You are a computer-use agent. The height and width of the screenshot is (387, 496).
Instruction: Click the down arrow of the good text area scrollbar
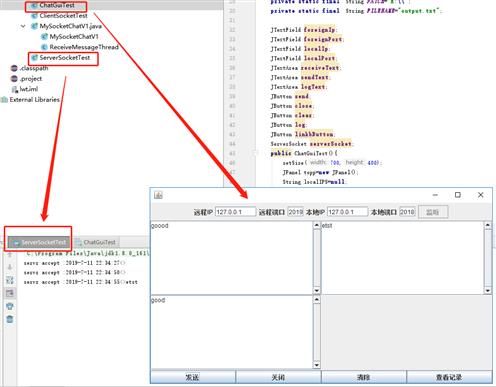(316, 365)
